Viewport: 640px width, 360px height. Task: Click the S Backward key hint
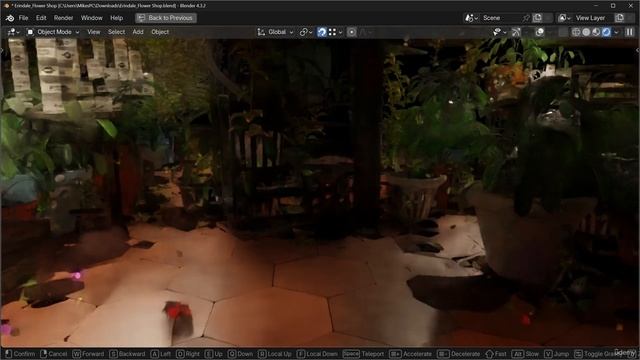coord(127,354)
